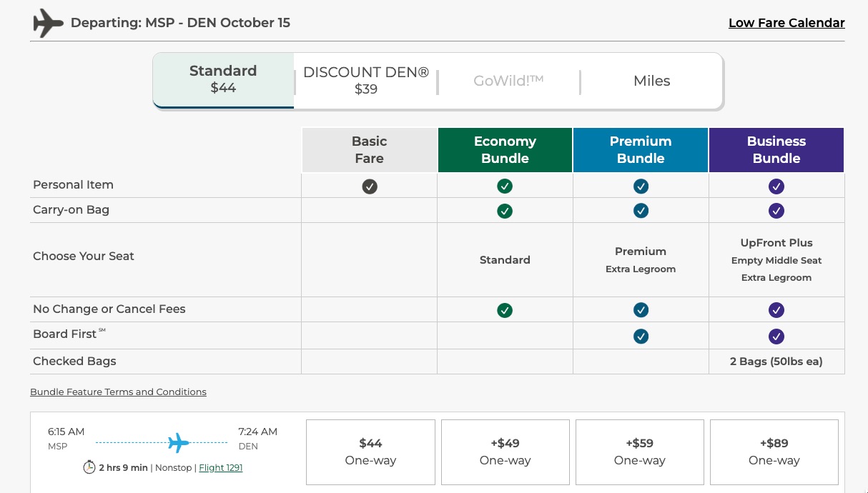Click the No Change or Cancel Fees Business checkmark
The width and height of the screenshot is (868, 493).
click(776, 310)
